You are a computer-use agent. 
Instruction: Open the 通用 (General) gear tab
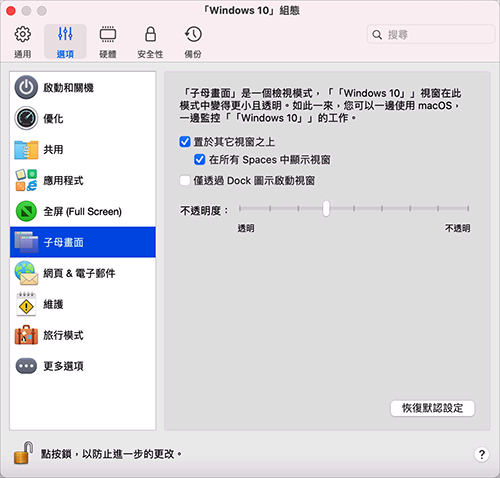click(23, 41)
